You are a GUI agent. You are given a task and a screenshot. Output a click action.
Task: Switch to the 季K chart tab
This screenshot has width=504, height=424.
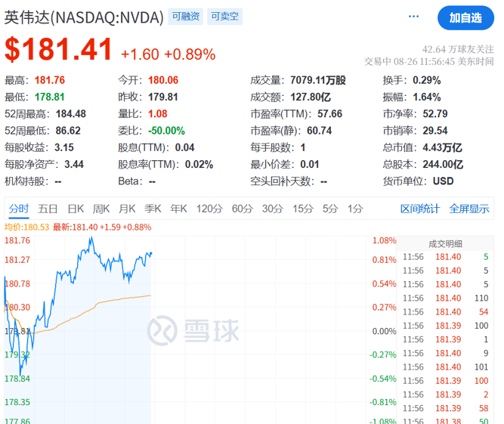[153, 209]
